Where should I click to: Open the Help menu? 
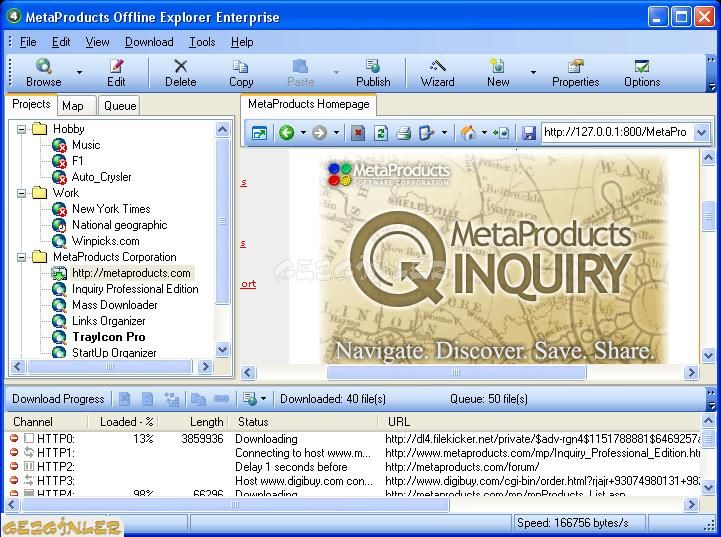point(242,42)
